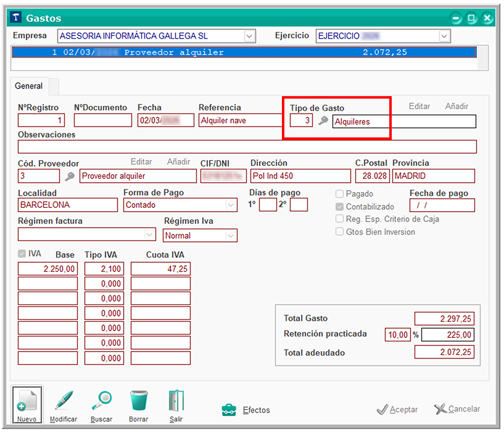Open Efectos briefcase icon
This screenshot has height=432, width=504.
tap(229, 410)
